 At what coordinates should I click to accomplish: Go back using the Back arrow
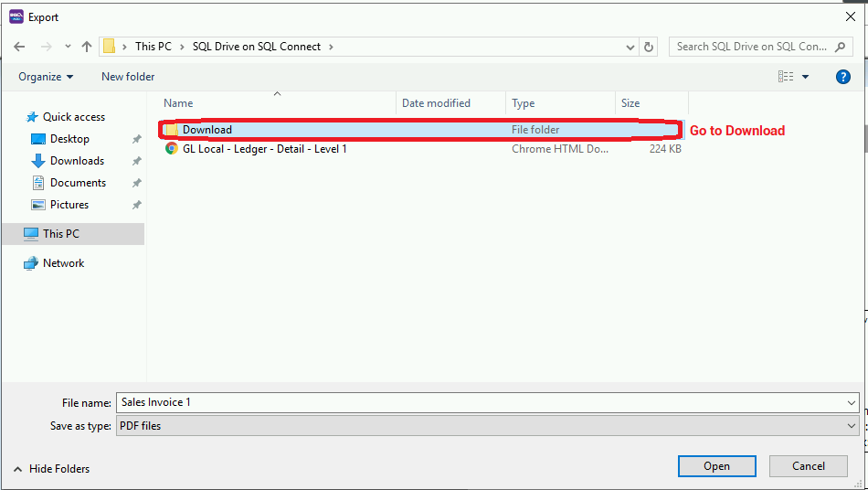[19, 47]
